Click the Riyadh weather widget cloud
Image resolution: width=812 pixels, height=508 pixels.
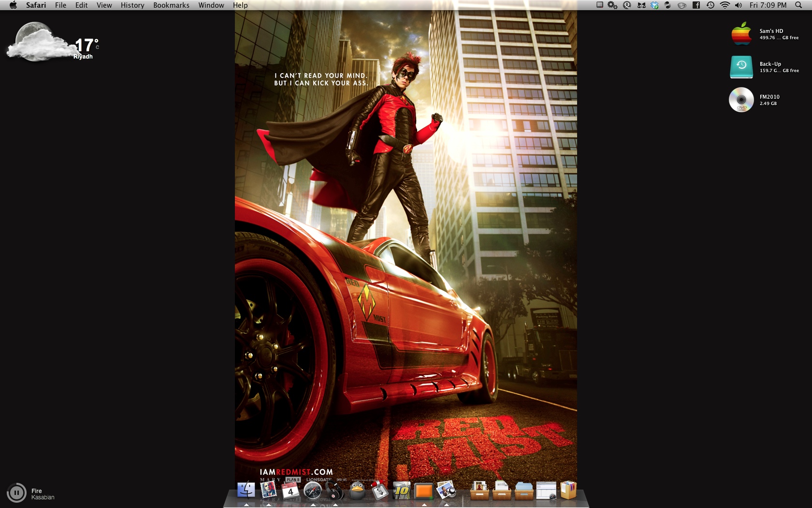tap(40, 43)
